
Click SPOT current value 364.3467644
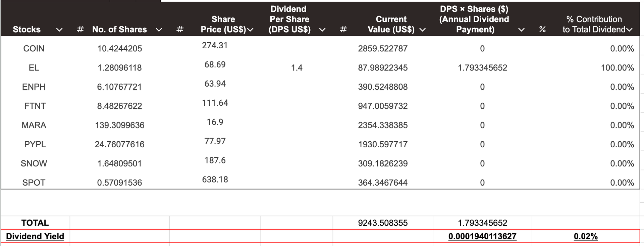(x=383, y=183)
